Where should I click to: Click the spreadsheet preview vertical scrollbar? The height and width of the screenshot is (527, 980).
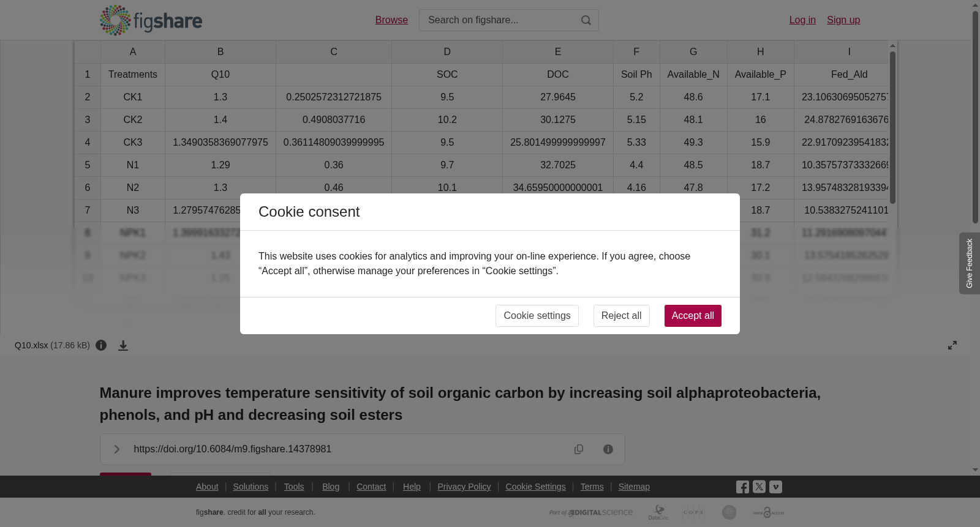(893, 127)
